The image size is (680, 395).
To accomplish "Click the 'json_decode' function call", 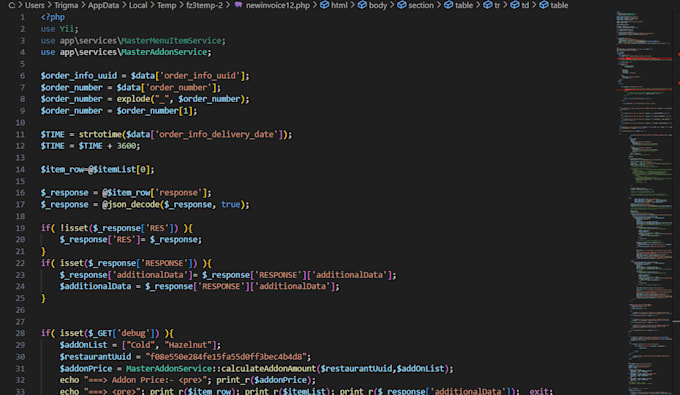I will click(x=134, y=205).
